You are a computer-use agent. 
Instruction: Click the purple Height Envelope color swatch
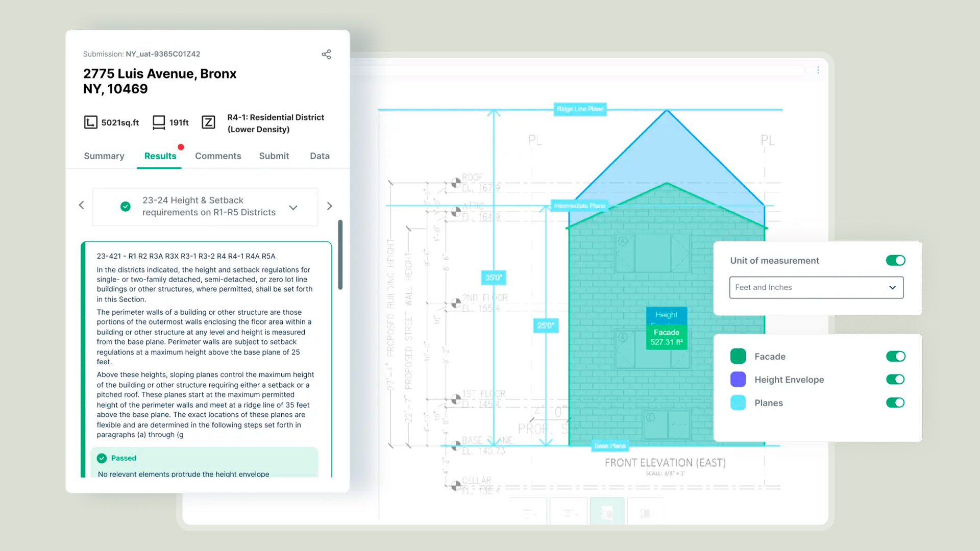point(738,379)
